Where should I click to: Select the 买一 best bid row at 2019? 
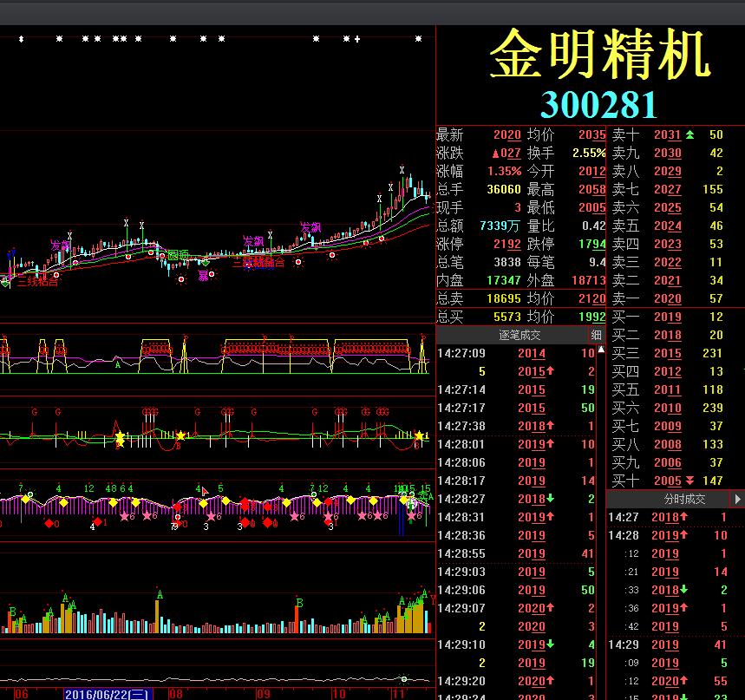pyautogui.click(x=676, y=317)
